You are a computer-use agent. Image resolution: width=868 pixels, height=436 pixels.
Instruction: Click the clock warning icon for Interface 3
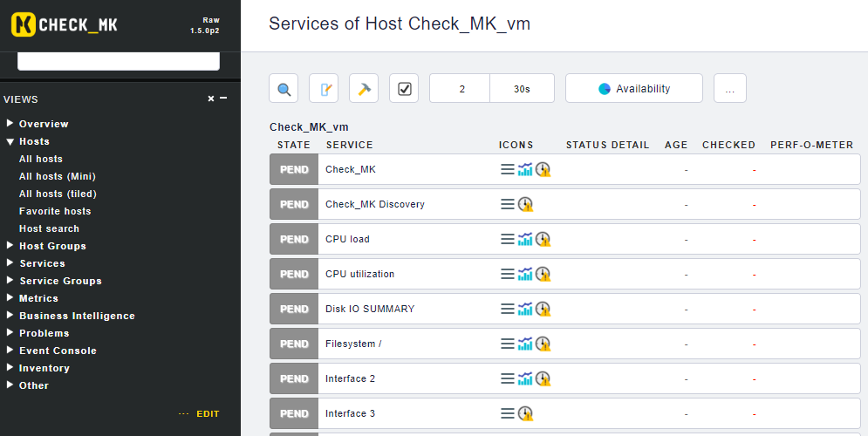[x=525, y=413]
